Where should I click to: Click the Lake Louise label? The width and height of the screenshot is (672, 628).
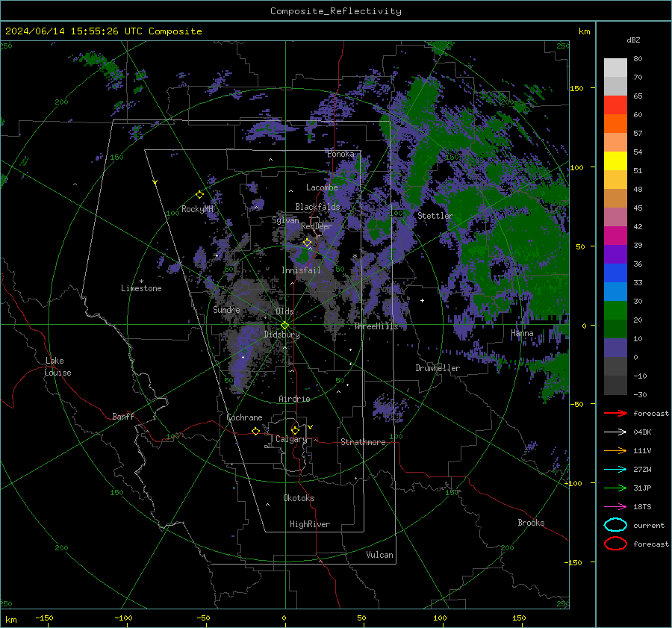click(x=57, y=367)
